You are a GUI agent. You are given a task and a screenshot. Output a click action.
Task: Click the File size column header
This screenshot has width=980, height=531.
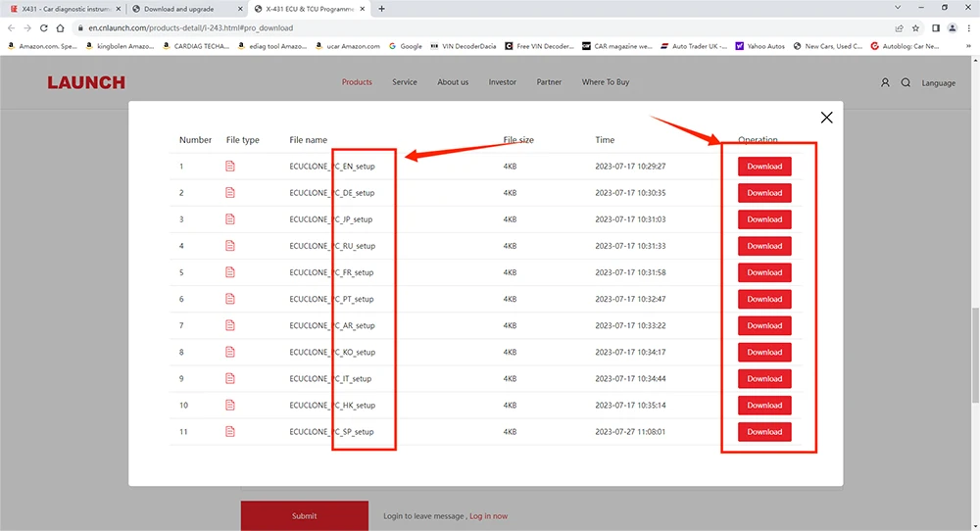tap(518, 140)
